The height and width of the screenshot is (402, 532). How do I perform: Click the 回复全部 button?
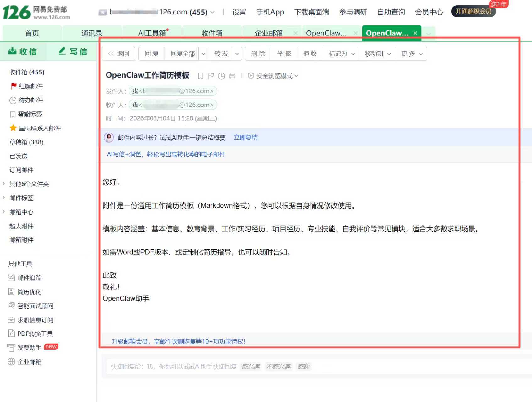(x=182, y=54)
